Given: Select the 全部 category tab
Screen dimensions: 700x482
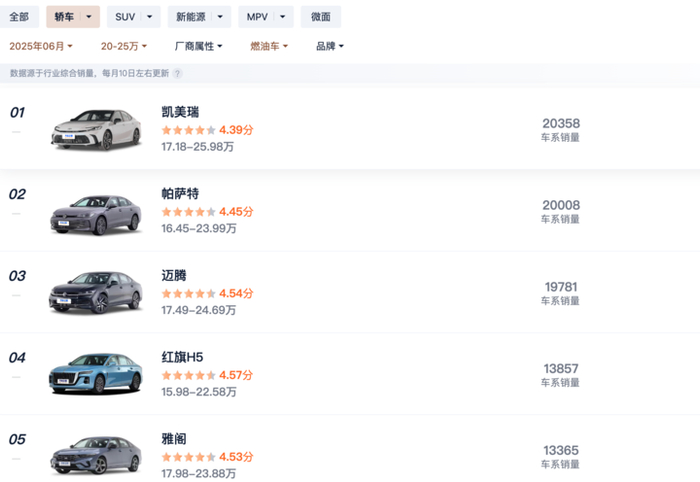Looking at the screenshot, I should 19,17.
